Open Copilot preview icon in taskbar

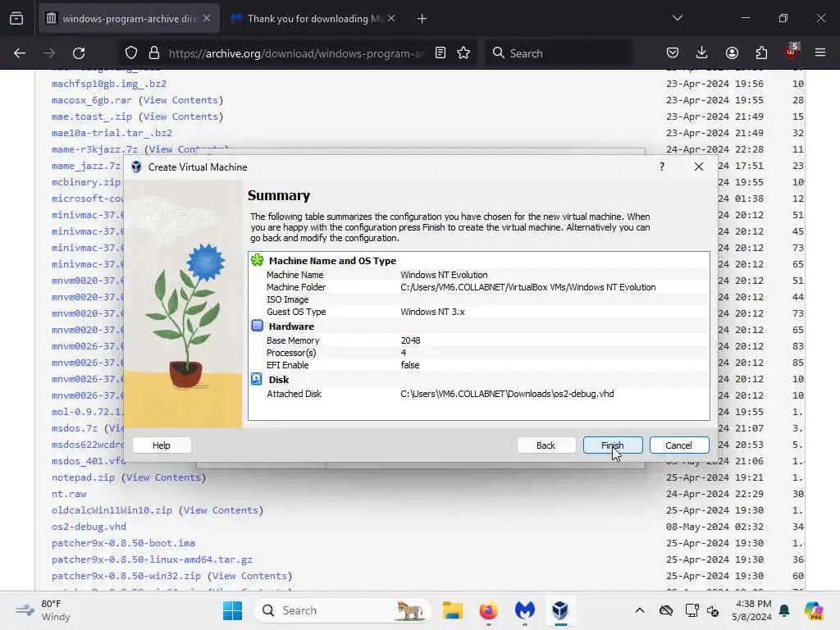(x=814, y=610)
